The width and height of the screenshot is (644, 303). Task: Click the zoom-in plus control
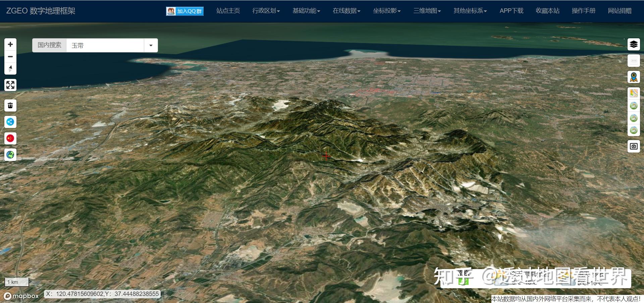click(x=10, y=44)
